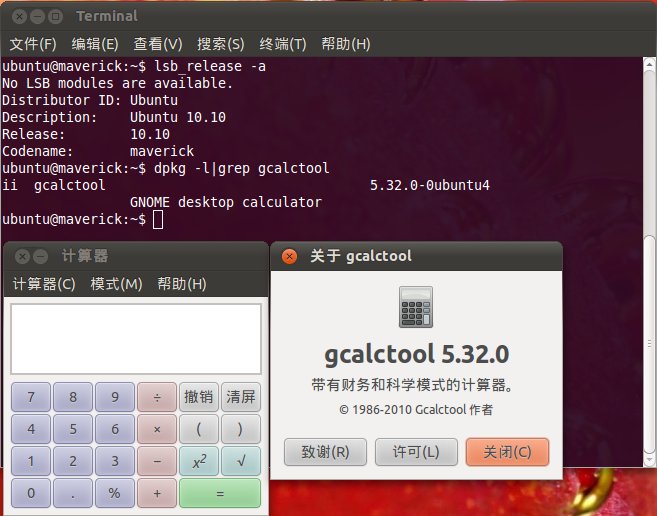Click the addition + button

[x=157, y=493]
